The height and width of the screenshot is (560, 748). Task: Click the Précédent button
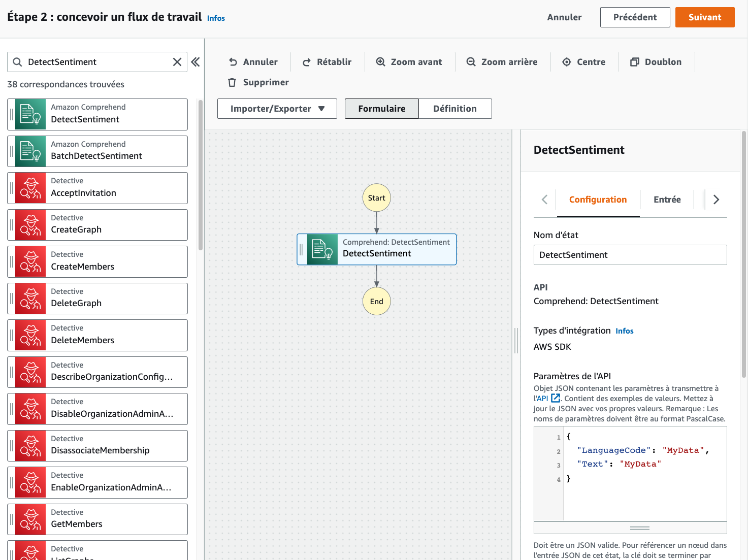635,17
